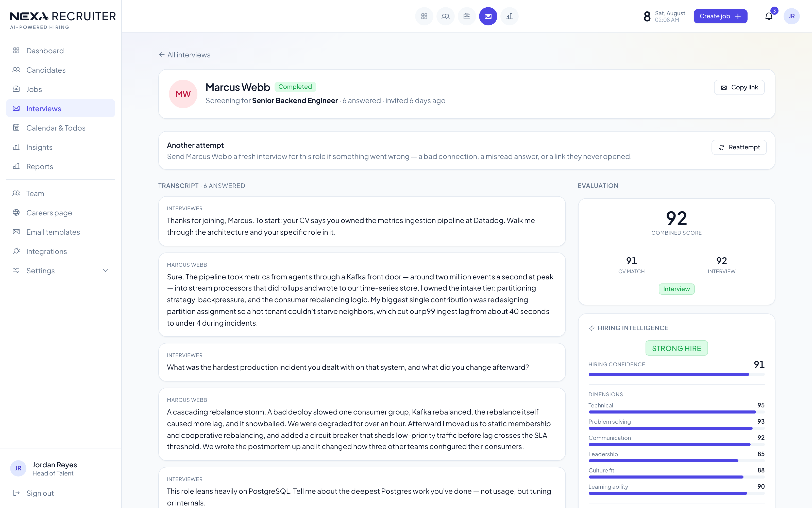This screenshot has height=508, width=812.
Task: Open the JR profile avatar in header
Action: tap(791, 16)
